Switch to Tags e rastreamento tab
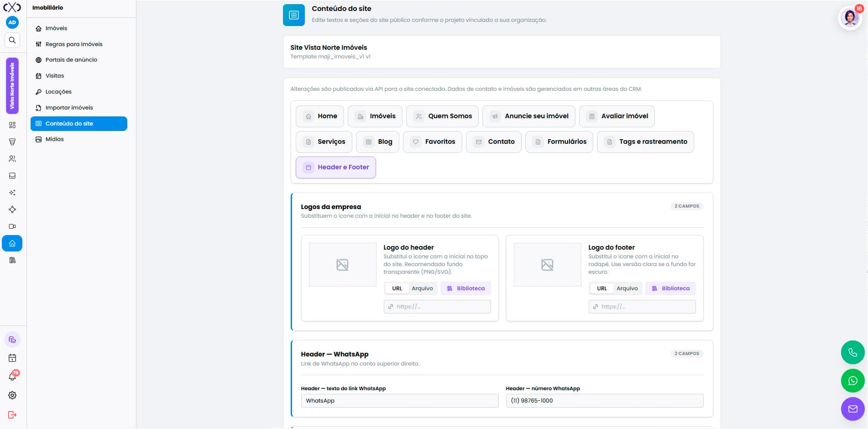The width and height of the screenshot is (868, 429). click(645, 142)
